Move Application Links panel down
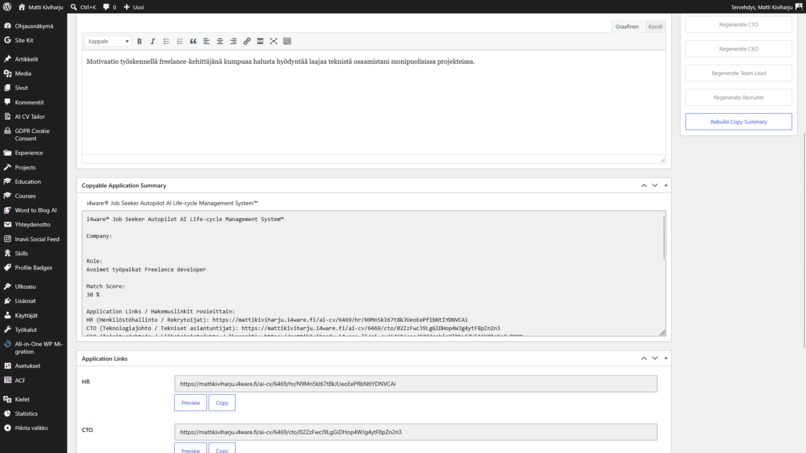The height and width of the screenshot is (453, 806). 655,358
